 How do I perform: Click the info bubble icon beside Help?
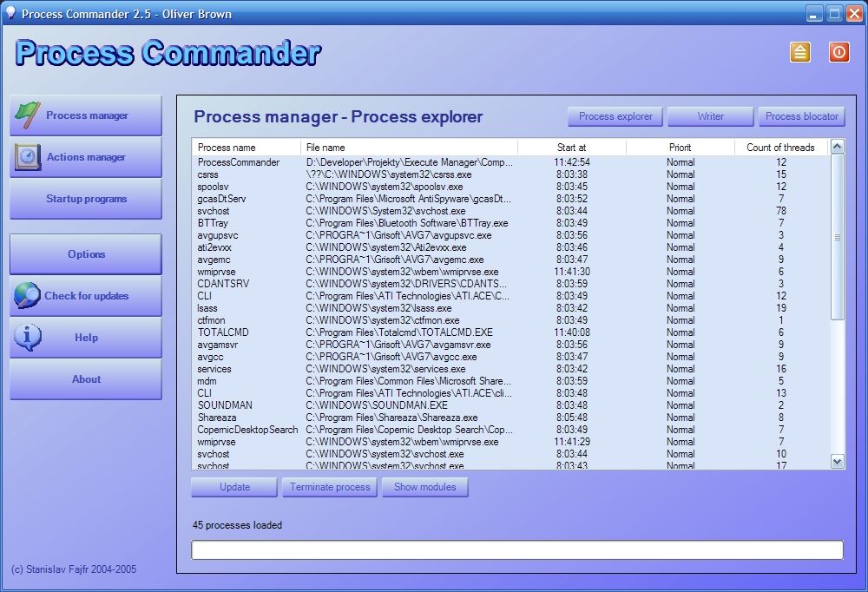click(28, 337)
